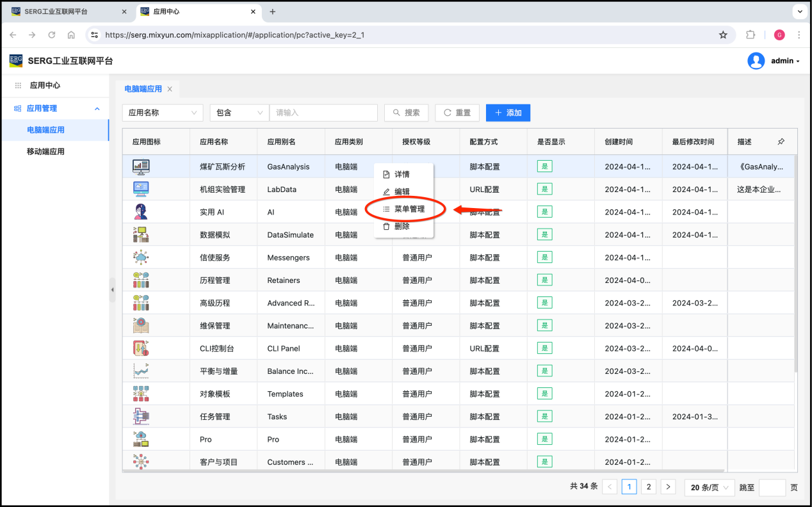Click the sidebar collapse handle arrow
Screen dimensions: 812x507
(x=112, y=290)
